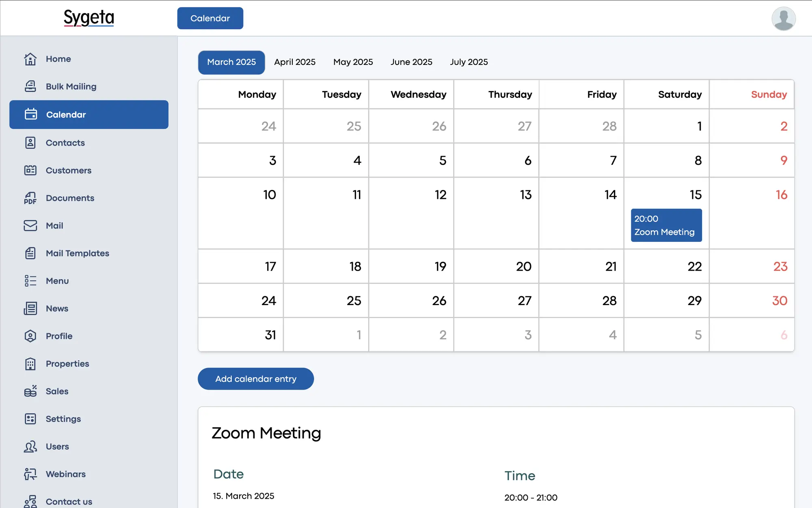Screen dimensions: 812x508
Task: Click the Calendar icon in sidebar
Action: pyautogui.click(x=31, y=114)
